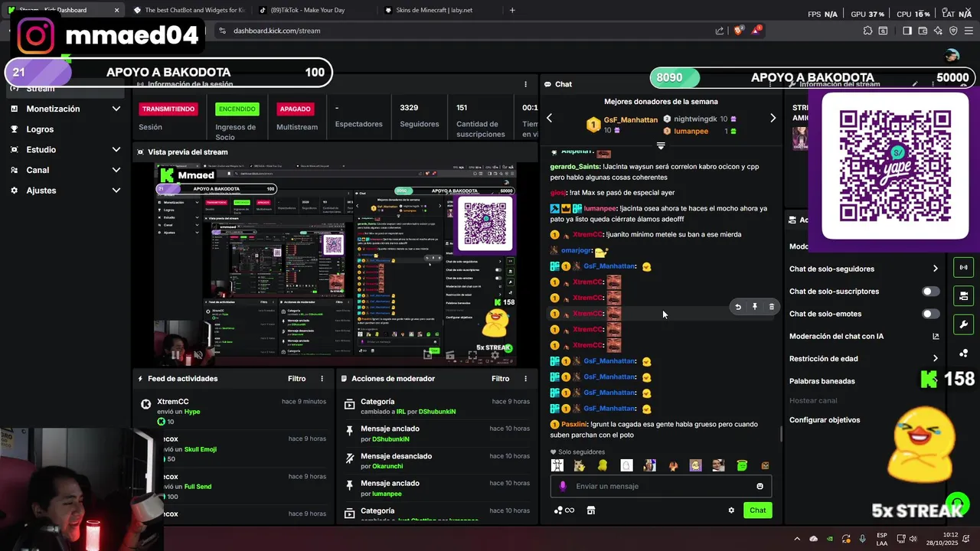Expand the Estudio sidebar section
Screen dimensions: 980x551
point(116,150)
